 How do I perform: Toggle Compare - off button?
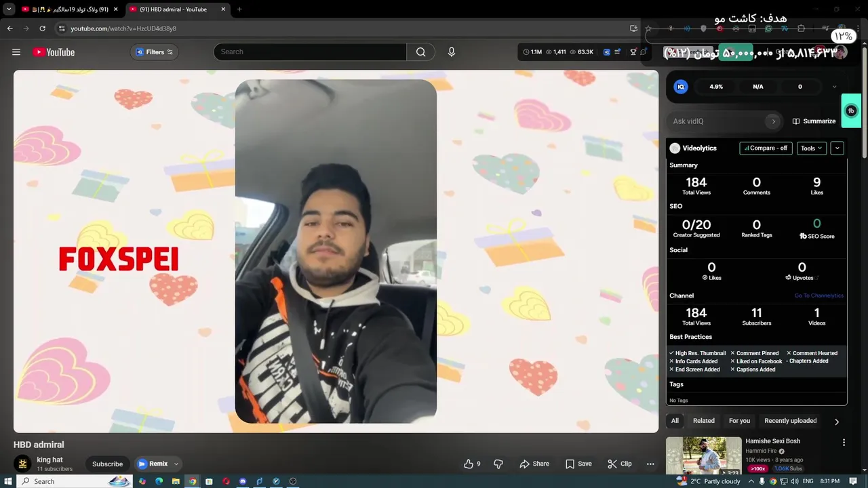point(766,148)
